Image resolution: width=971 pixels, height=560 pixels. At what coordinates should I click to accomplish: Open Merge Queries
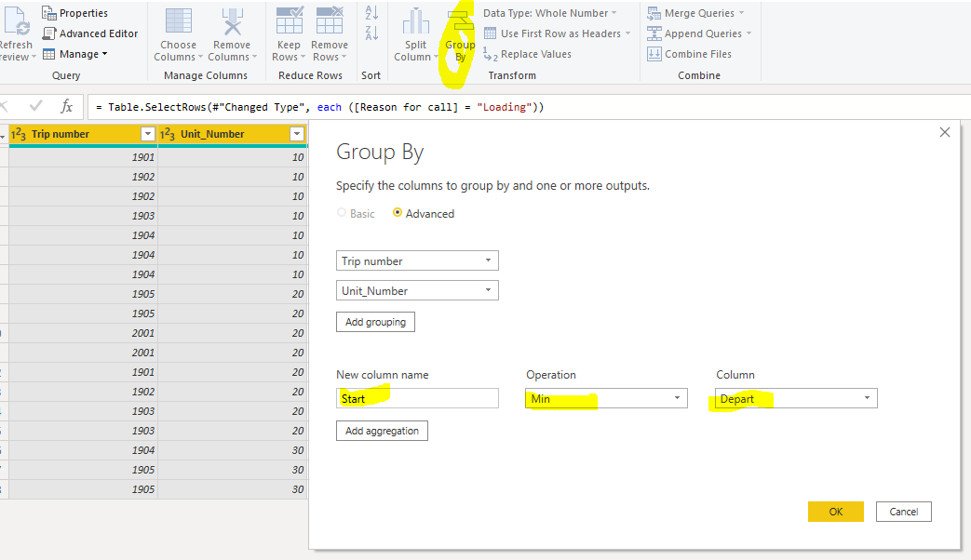pyautogui.click(x=695, y=13)
